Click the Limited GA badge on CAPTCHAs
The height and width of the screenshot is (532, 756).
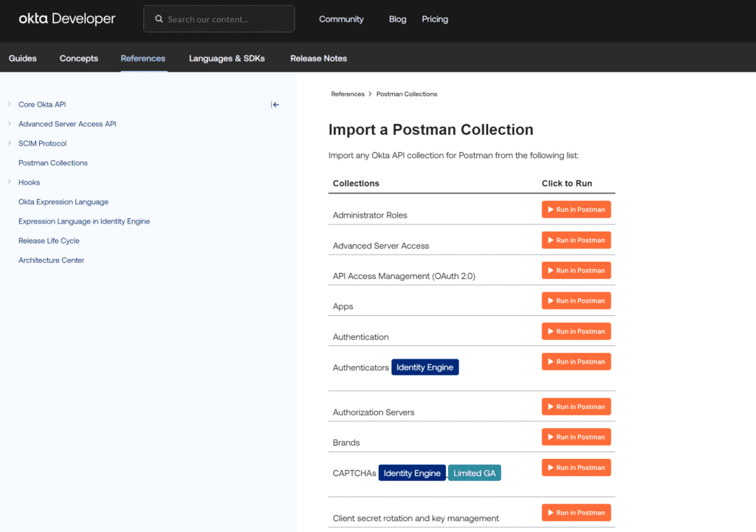point(474,473)
